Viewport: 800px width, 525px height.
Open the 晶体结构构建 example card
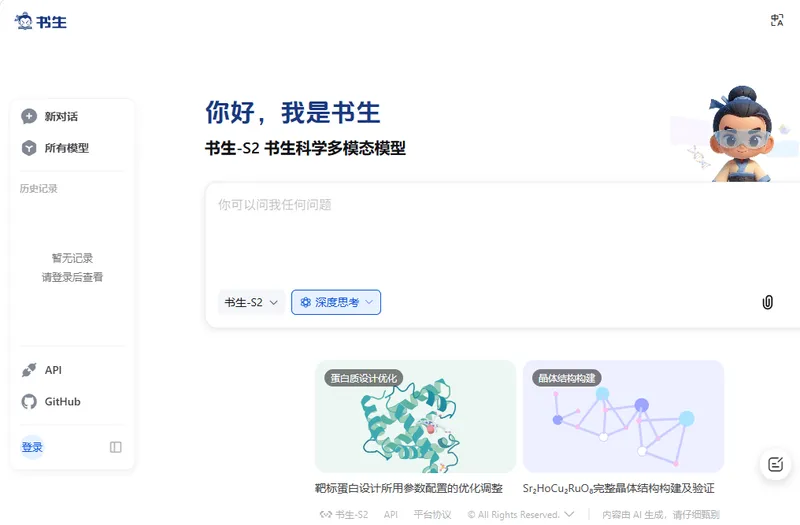pos(623,416)
